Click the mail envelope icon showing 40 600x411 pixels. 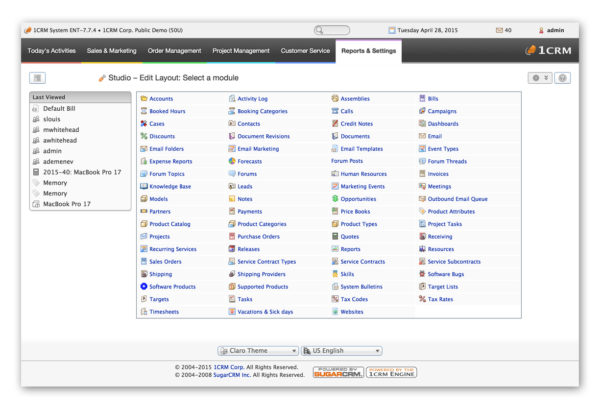tap(499, 30)
